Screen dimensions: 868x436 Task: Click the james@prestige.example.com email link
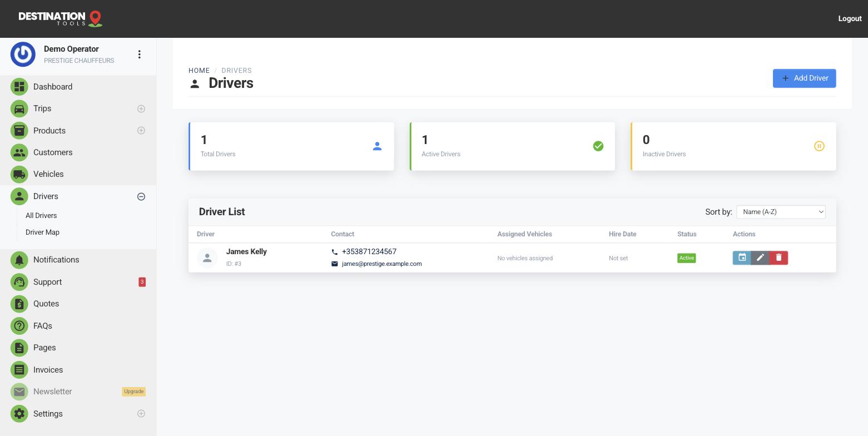381,264
